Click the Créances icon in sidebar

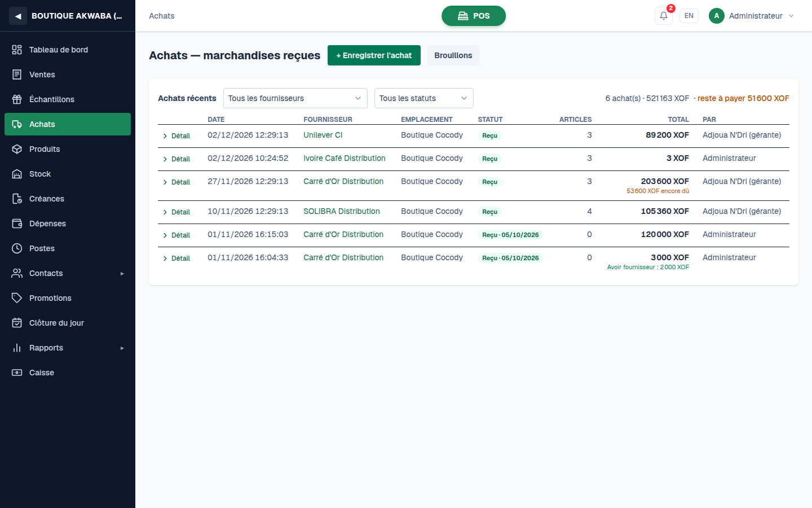coord(17,199)
